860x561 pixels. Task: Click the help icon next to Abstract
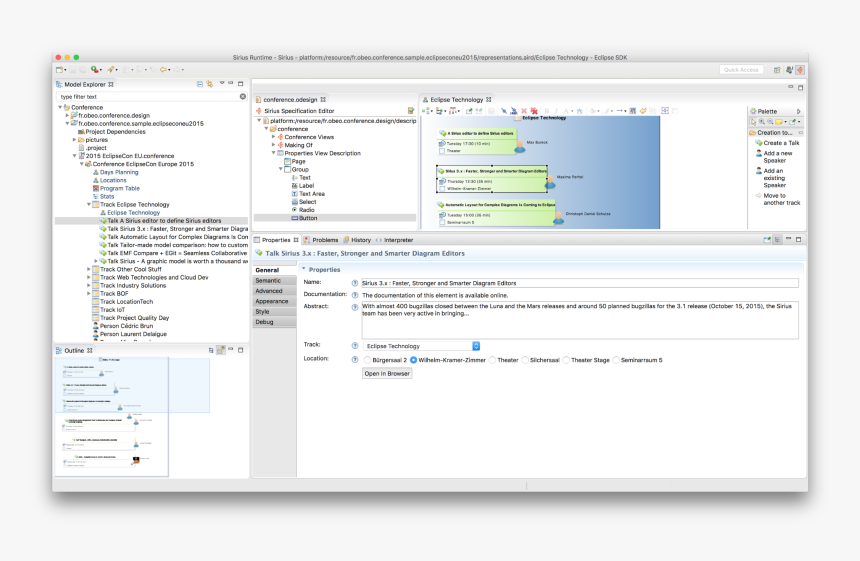pos(354,307)
